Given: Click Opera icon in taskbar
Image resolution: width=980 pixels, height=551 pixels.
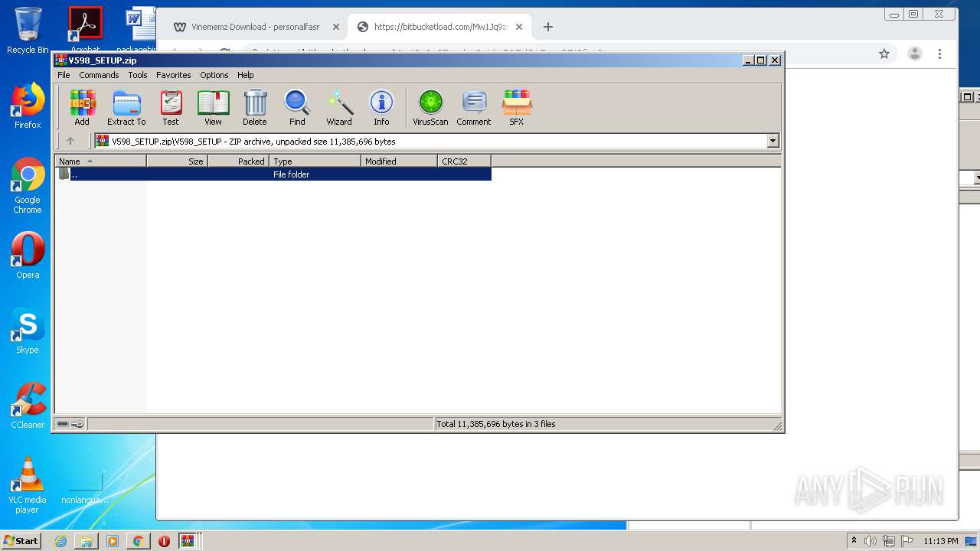Looking at the screenshot, I should pyautogui.click(x=164, y=541).
